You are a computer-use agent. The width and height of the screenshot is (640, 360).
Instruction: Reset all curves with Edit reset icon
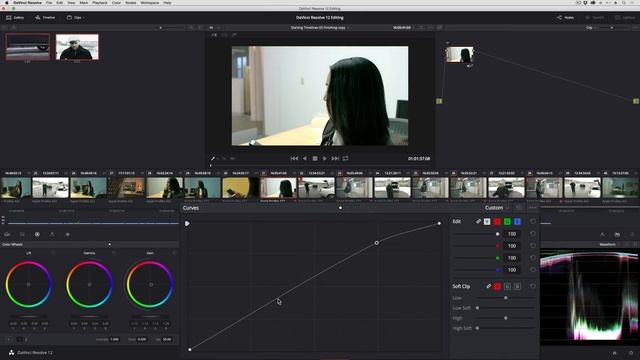pyautogui.click(x=533, y=221)
